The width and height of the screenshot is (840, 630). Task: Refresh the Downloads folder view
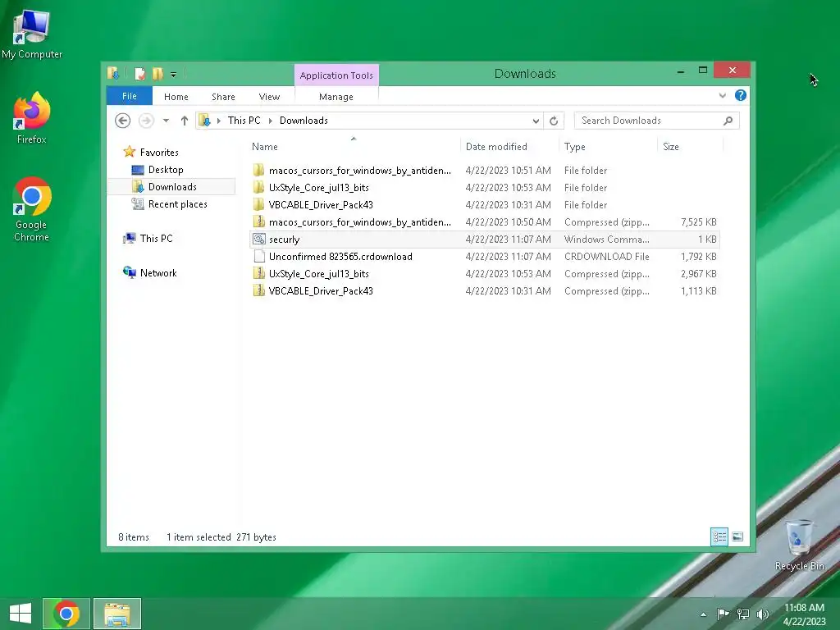click(x=554, y=121)
